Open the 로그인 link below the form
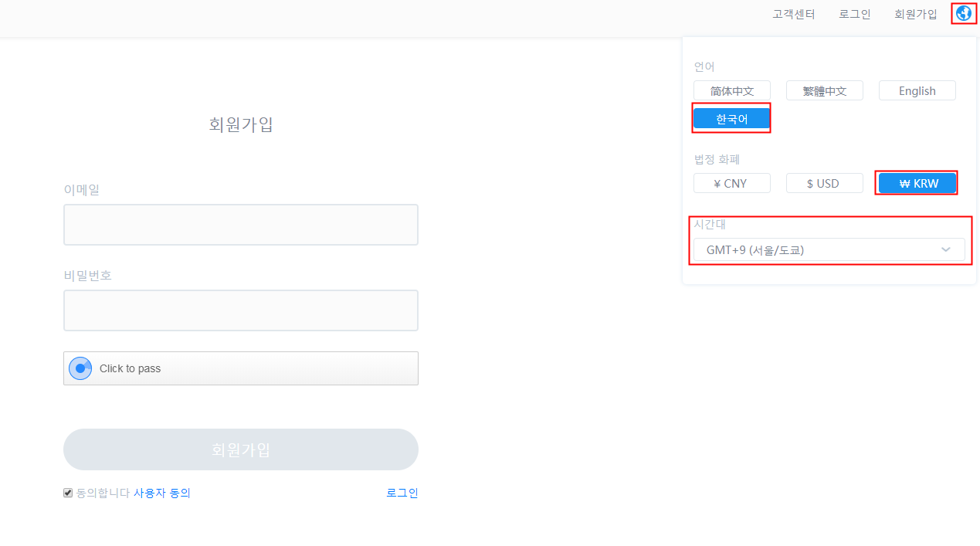 coord(402,493)
